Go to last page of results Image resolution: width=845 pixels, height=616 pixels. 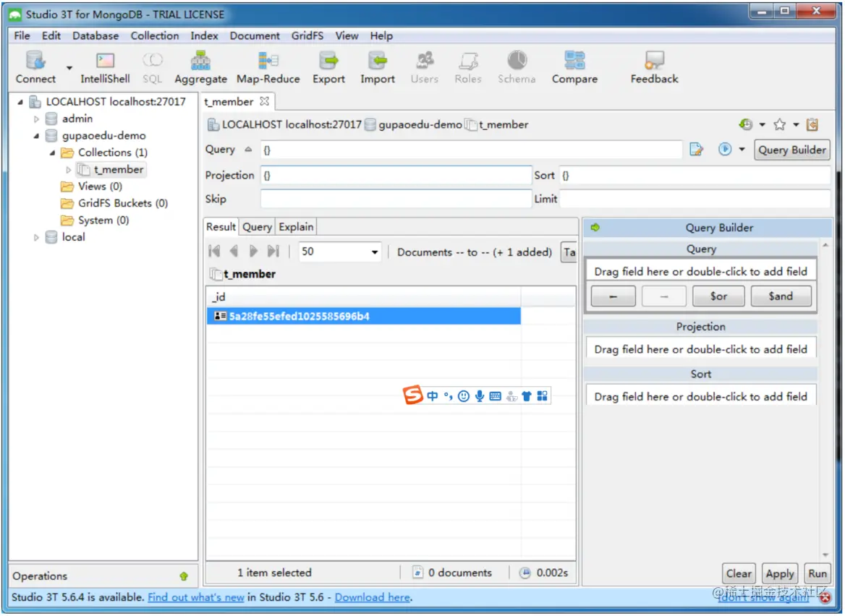click(x=273, y=251)
